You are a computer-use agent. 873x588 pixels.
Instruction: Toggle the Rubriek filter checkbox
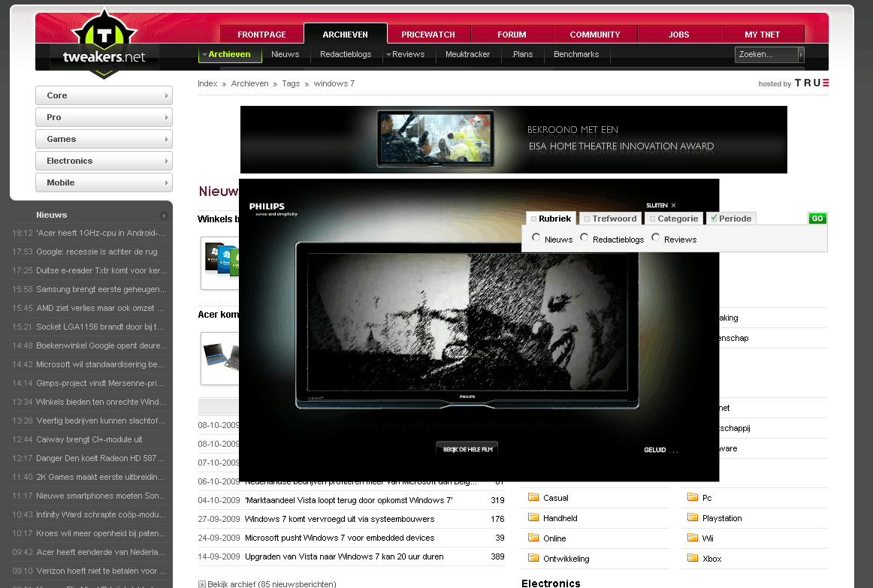point(534,219)
